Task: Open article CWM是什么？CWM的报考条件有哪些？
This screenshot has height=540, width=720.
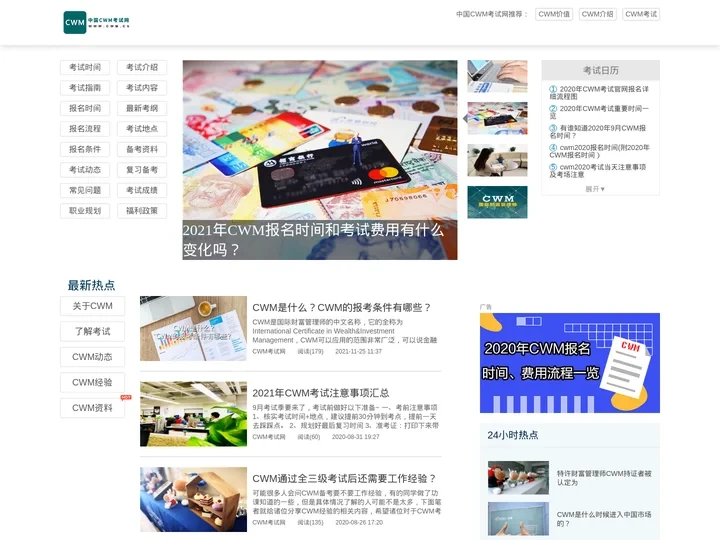Action: pos(342,308)
